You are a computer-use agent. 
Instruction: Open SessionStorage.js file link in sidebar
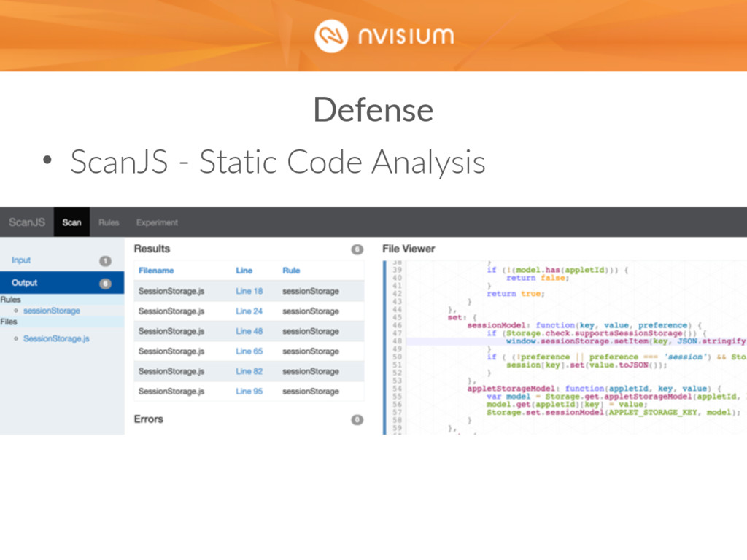pos(56,338)
